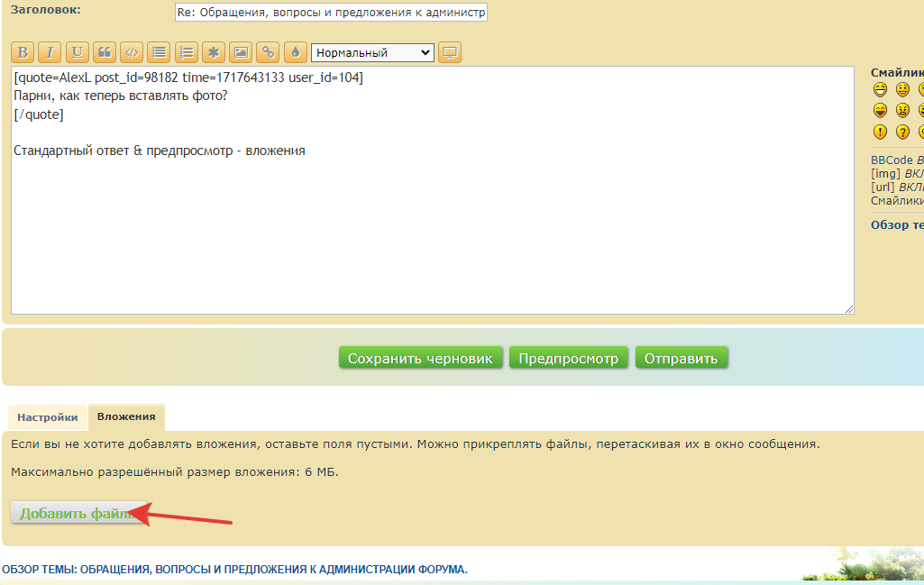Open the font color picker drop icon
The image size is (924, 585).
tap(295, 52)
